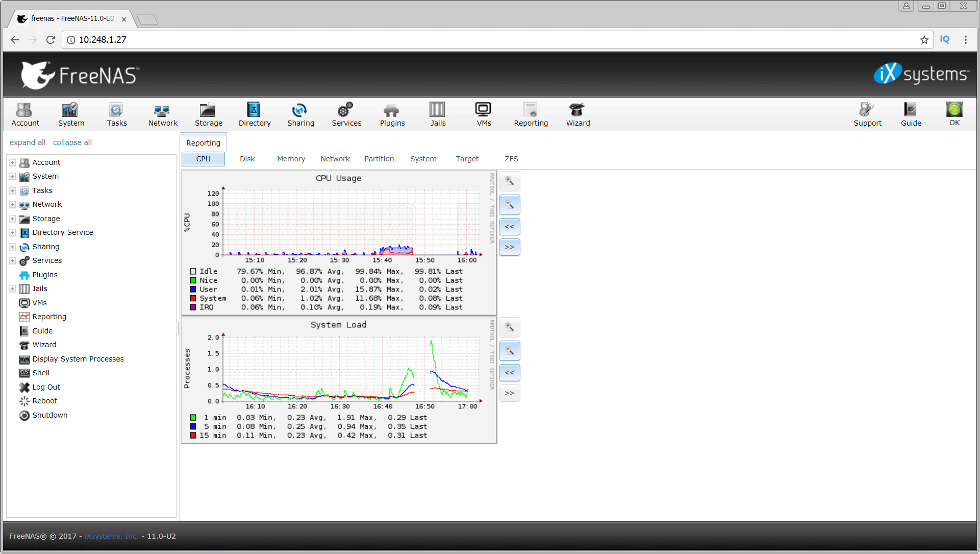Switch to the Network reporting tab
Image resolution: width=980 pixels, height=554 pixels.
pyautogui.click(x=335, y=159)
